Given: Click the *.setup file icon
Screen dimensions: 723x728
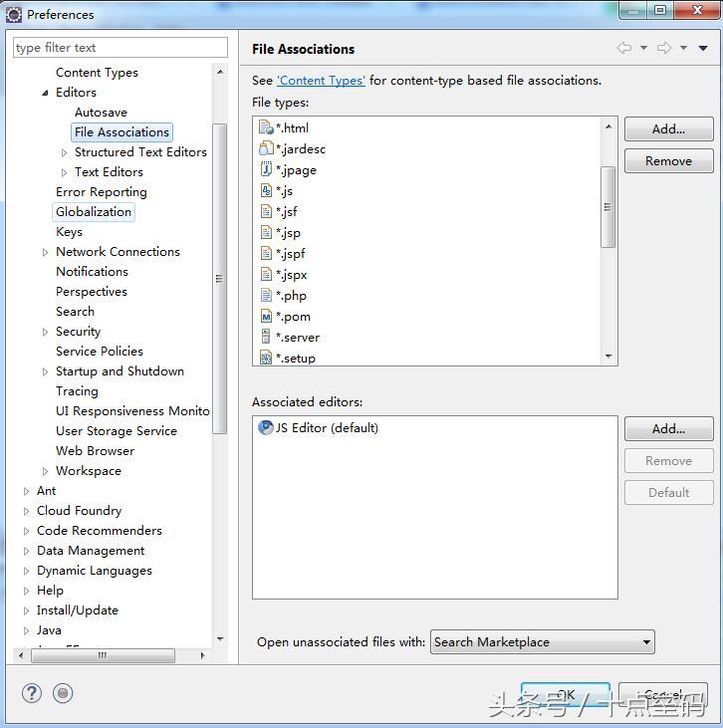Looking at the screenshot, I should click(266, 358).
